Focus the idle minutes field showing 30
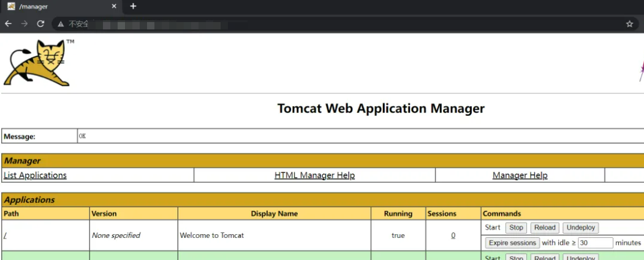This screenshot has height=260, width=644. 595,243
